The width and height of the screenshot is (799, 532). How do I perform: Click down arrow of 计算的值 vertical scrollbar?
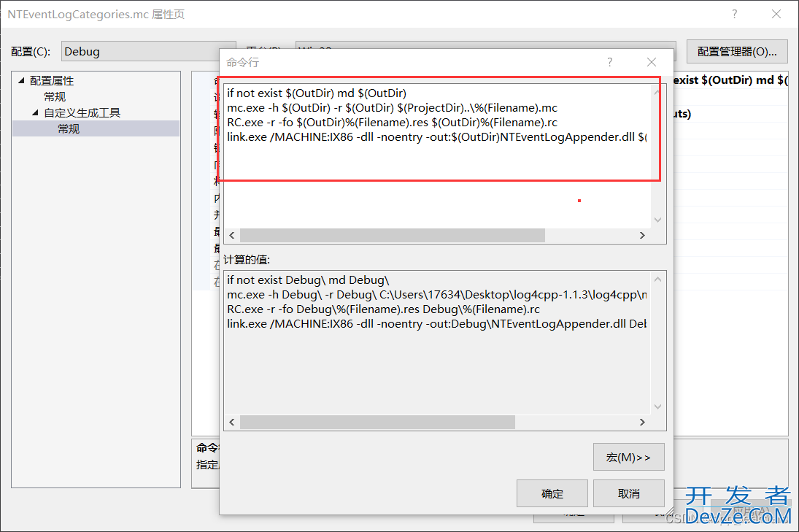(658, 406)
